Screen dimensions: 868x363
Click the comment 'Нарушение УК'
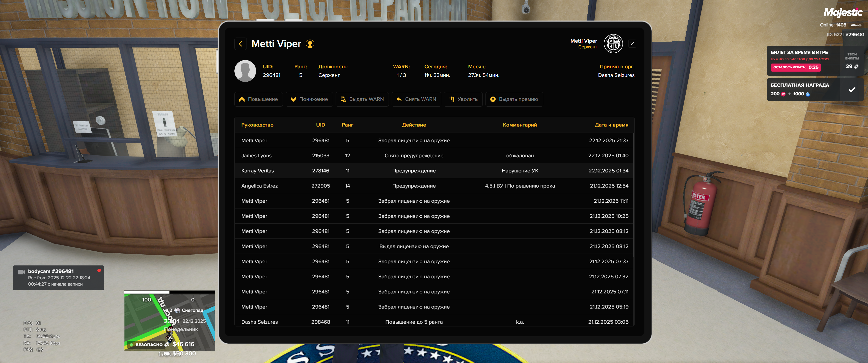pyautogui.click(x=520, y=171)
